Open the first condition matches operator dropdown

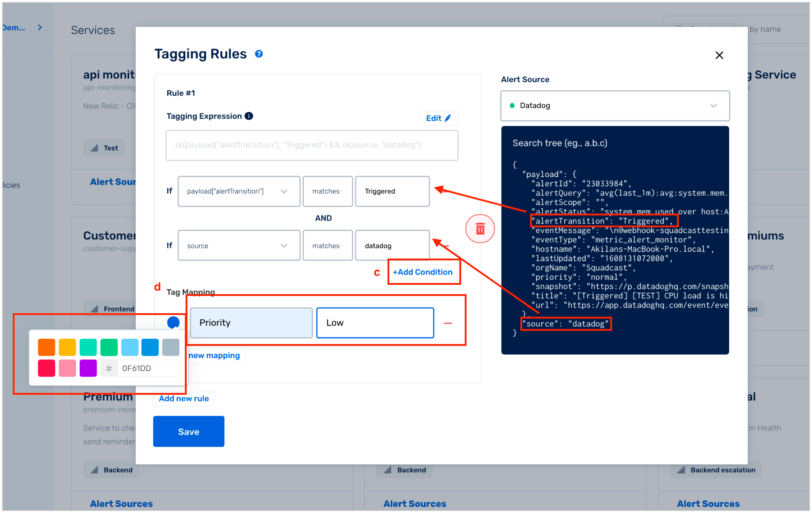(327, 191)
